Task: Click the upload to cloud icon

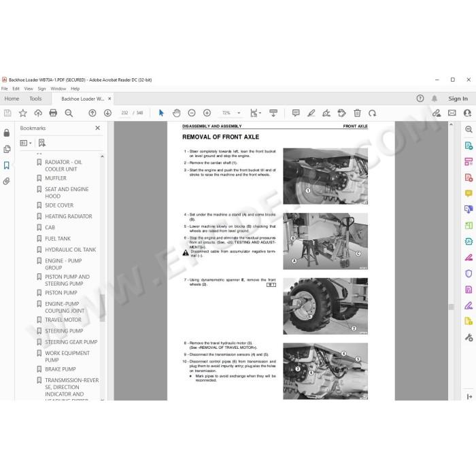Action: click(38, 114)
